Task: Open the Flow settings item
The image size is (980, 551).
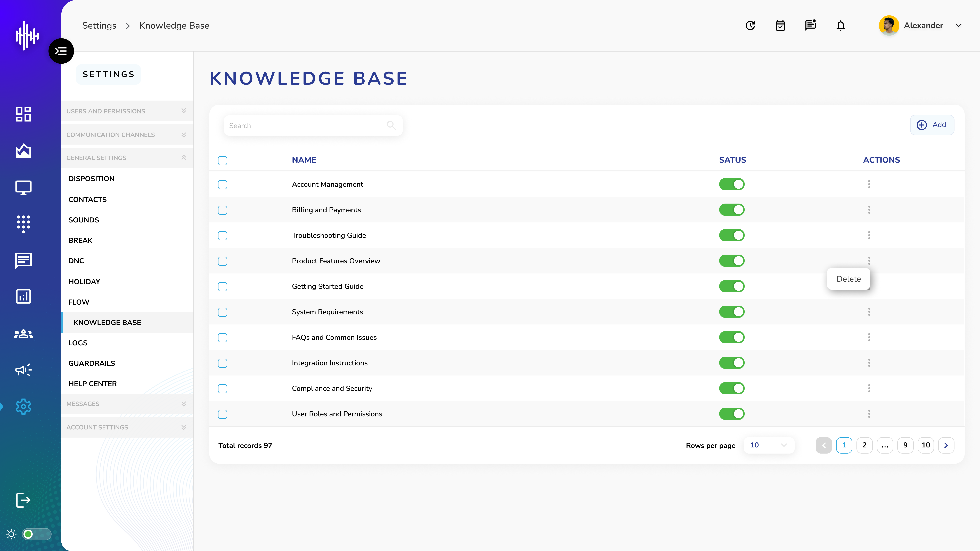Action: tap(79, 302)
